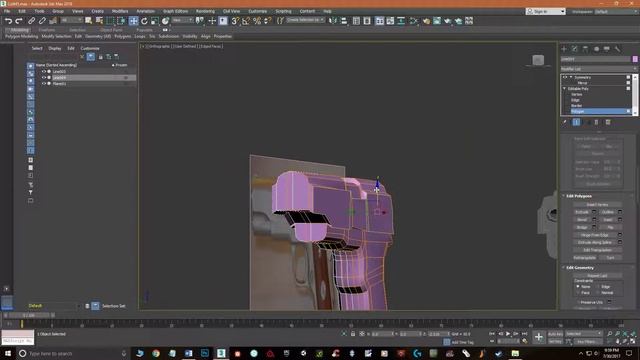Select the None constraint radio button
640x360 pixels.
578,287
